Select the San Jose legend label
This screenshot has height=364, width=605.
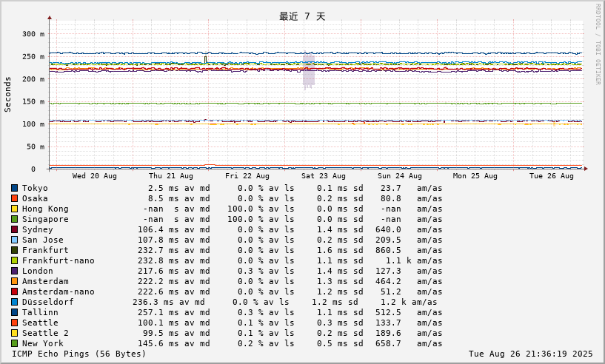42,240
